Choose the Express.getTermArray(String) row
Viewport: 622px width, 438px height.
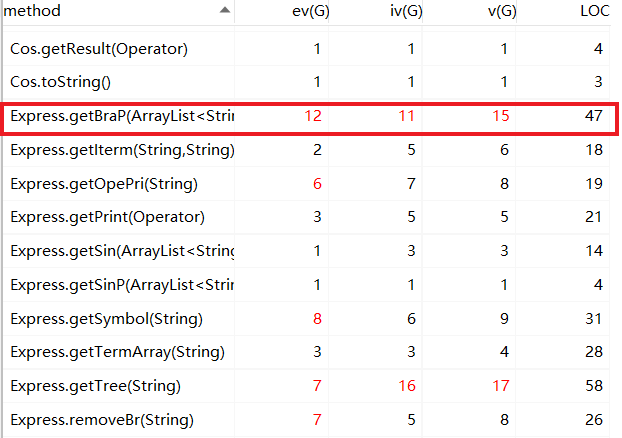[117, 352]
